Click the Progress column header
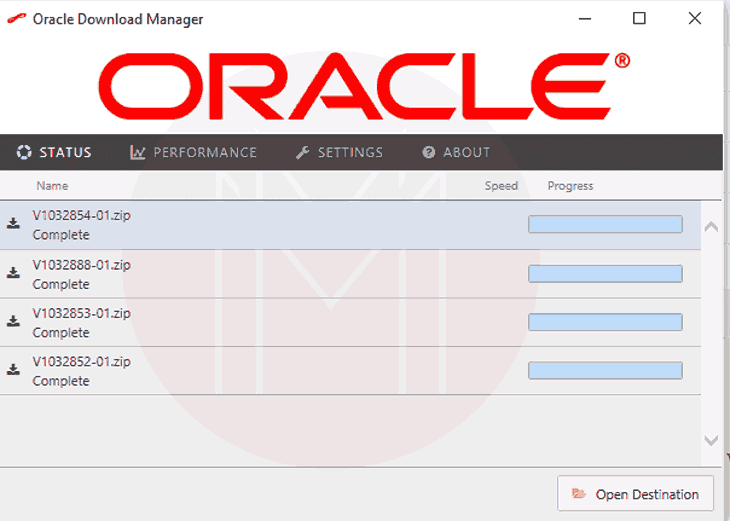 (x=570, y=186)
